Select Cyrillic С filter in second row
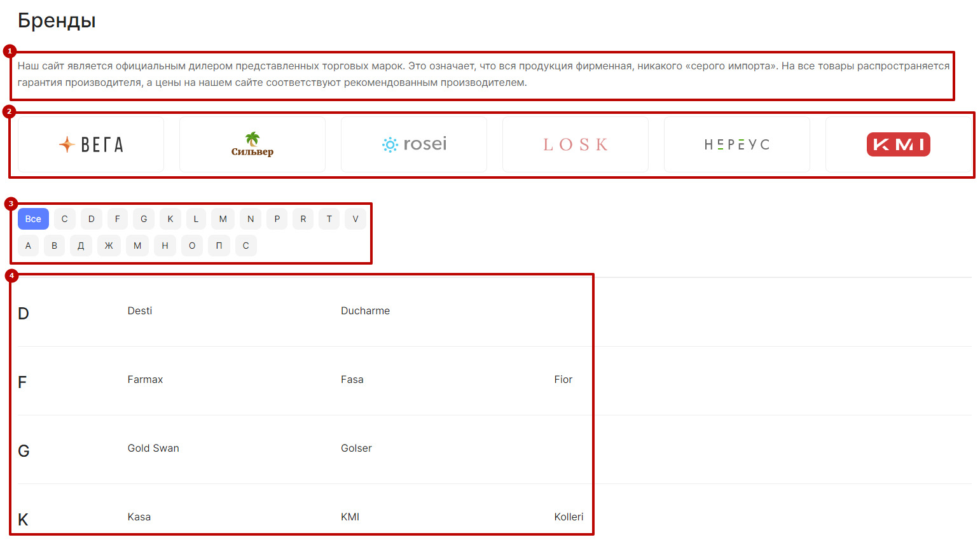This screenshot has width=980, height=542. 246,246
